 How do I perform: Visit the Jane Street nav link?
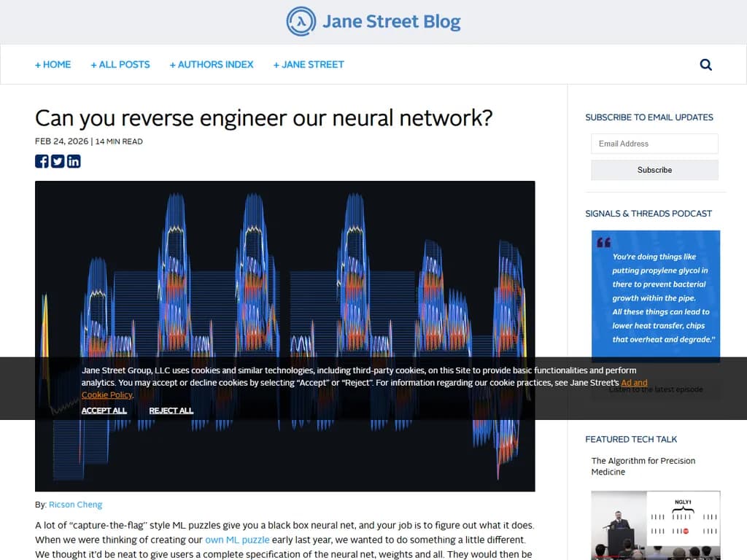pyautogui.click(x=309, y=64)
